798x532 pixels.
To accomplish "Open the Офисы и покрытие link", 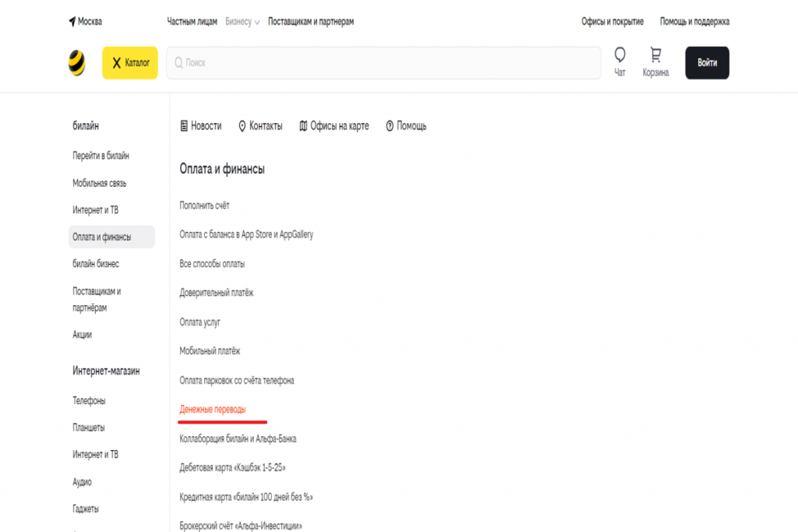I will [x=613, y=21].
